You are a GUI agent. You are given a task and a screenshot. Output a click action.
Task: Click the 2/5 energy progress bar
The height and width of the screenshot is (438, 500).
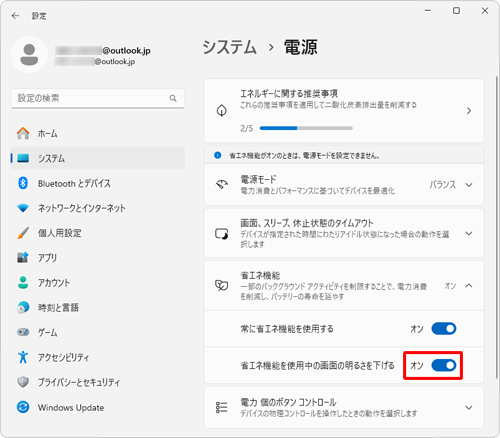tap(306, 128)
